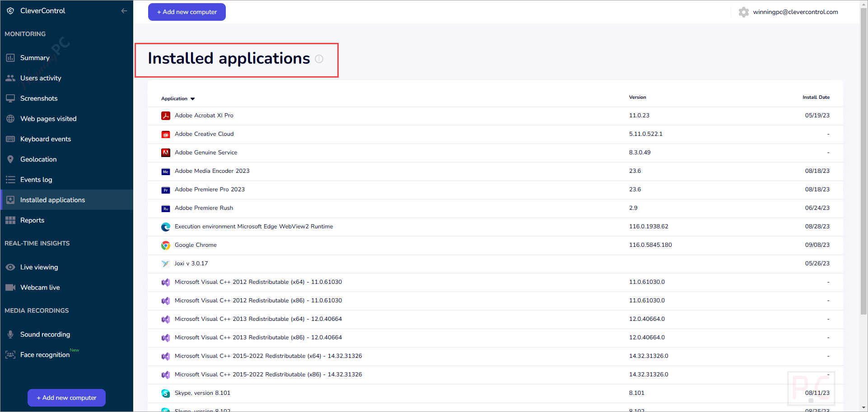Click install date 05/19/23 cell
The width and height of the screenshot is (868, 412).
click(x=817, y=116)
